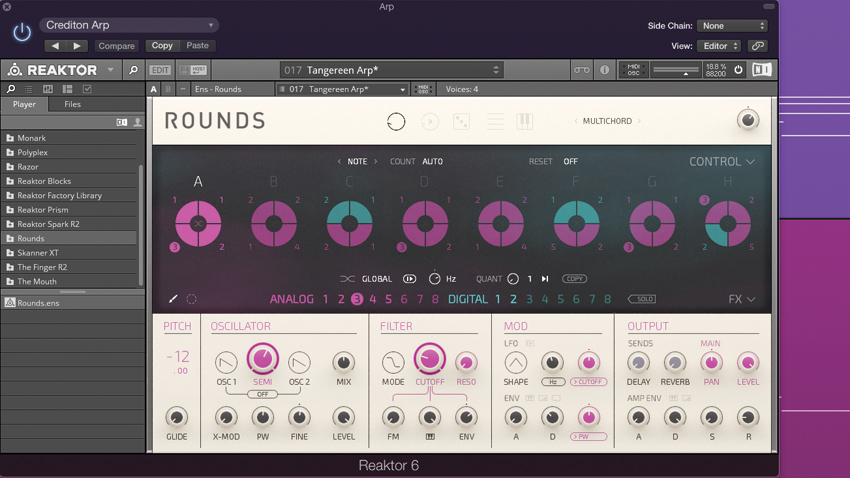Open the Crediton Arp preset dropdown
Screen dimensions: 850x478
(x=129, y=25)
